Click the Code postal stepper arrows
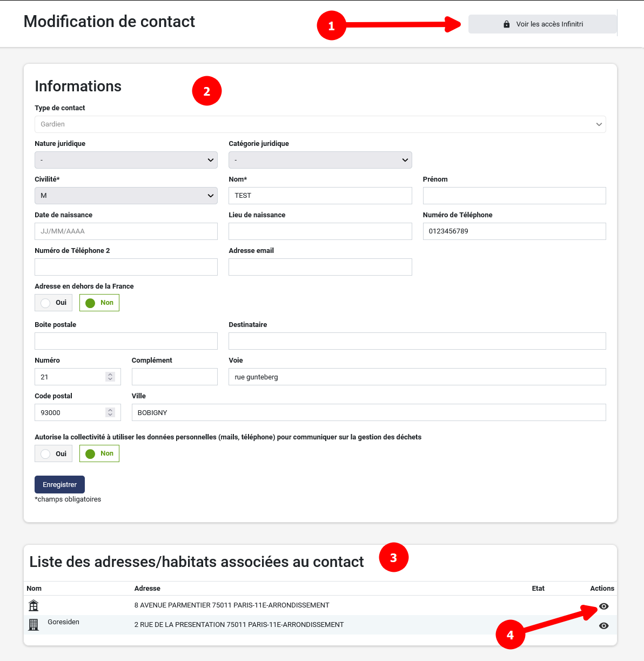This screenshot has width=644, height=661. tap(110, 412)
